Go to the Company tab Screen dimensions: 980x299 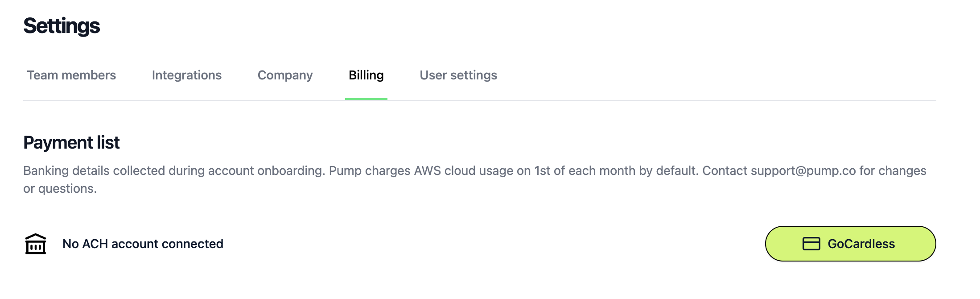tap(285, 75)
